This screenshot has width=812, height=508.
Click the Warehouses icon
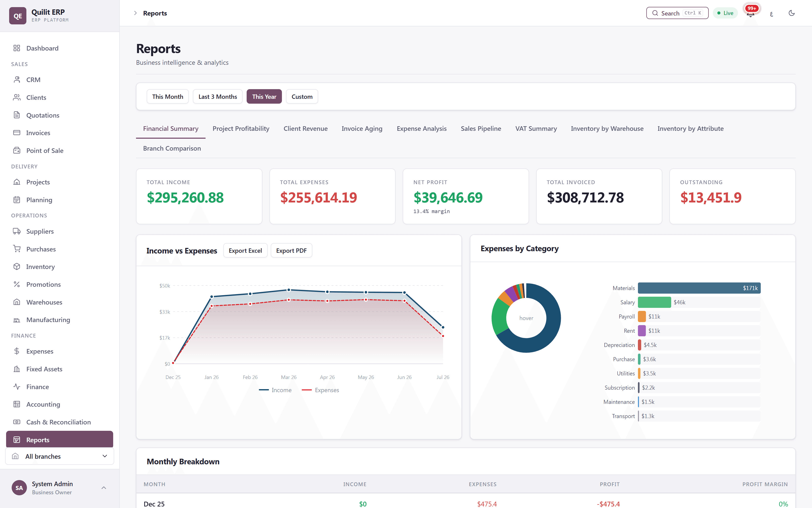coord(17,302)
